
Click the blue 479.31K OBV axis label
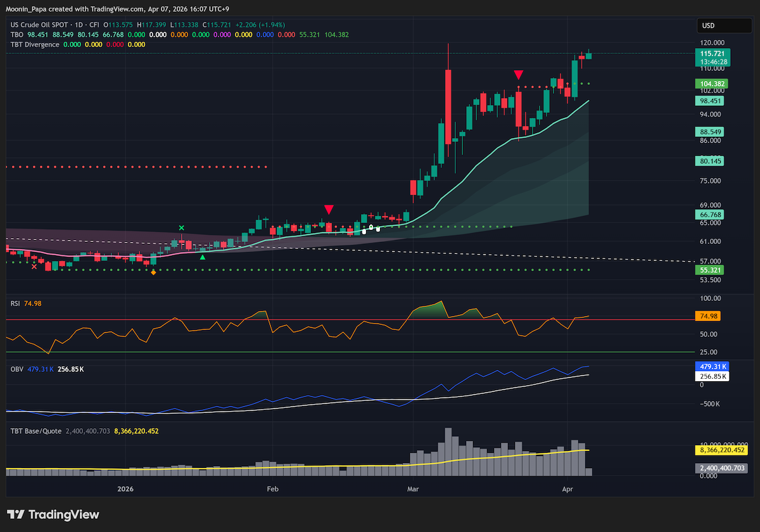tap(712, 366)
